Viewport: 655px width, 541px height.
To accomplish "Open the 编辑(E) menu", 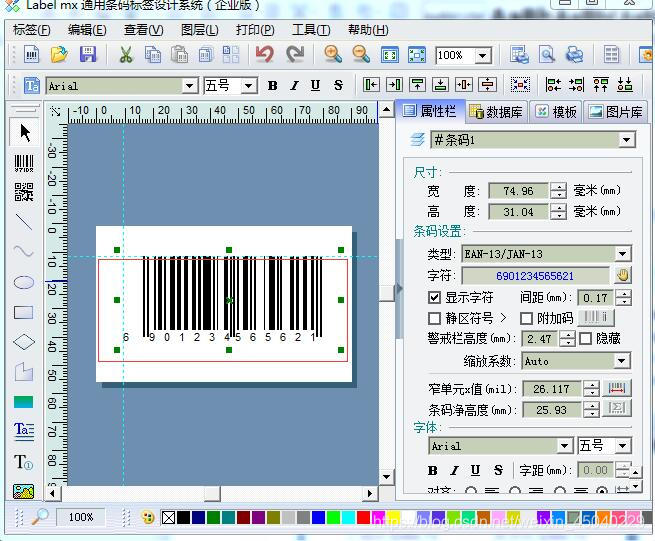I will (87, 30).
